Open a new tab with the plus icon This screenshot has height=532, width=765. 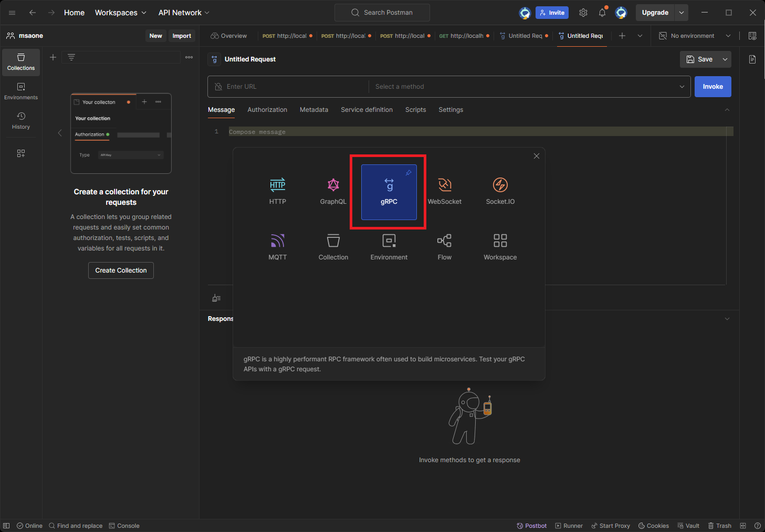tap(622, 36)
